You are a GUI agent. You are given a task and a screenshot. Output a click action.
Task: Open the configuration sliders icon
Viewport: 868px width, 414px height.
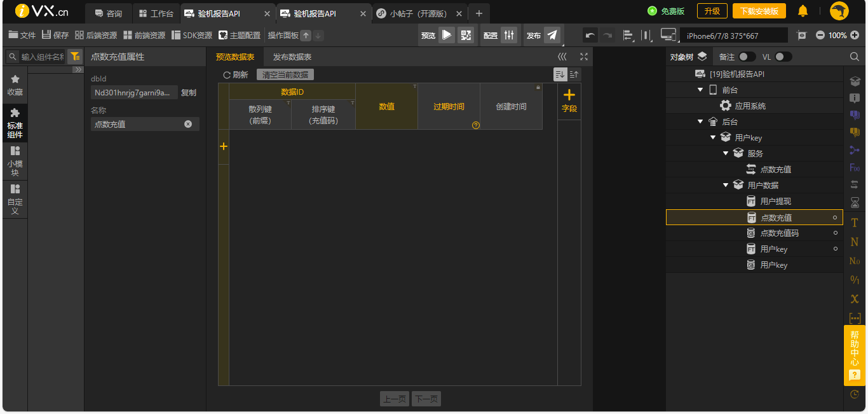[508, 35]
